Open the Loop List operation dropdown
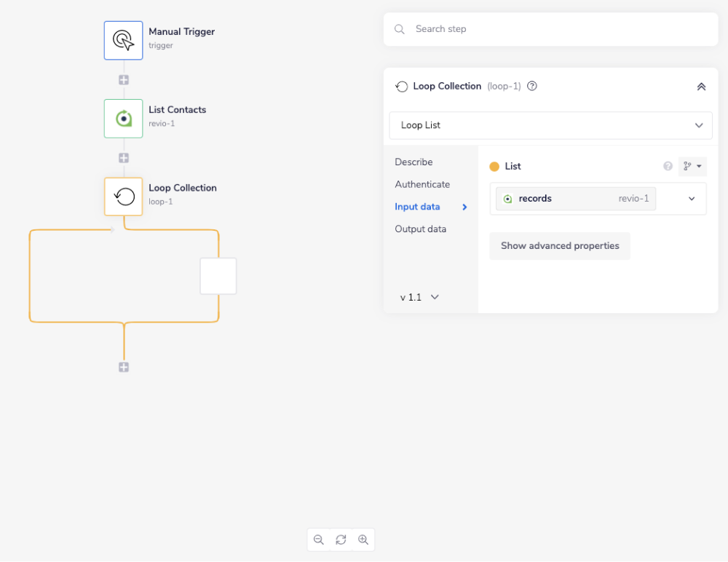The image size is (728, 562). tap(550, 125)
